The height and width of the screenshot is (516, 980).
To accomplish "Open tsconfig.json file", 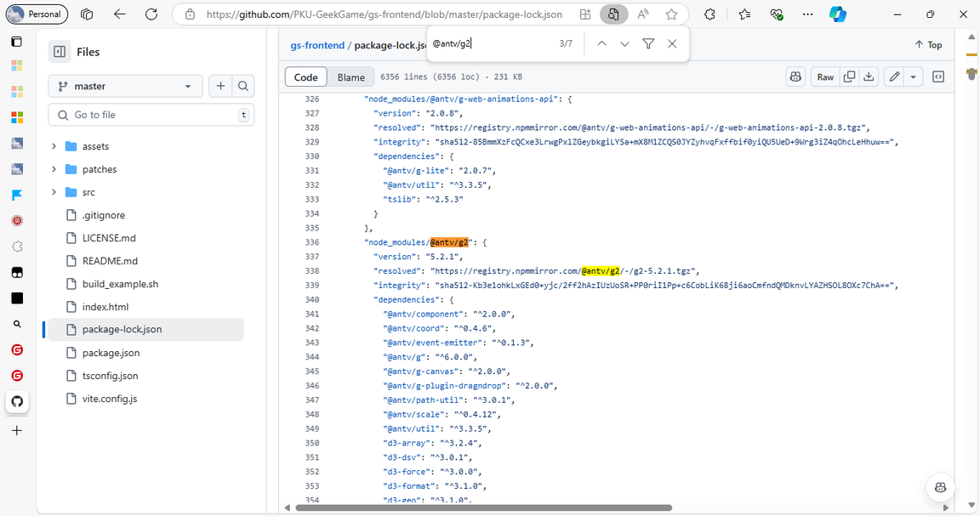I will (x=110, y=376).
